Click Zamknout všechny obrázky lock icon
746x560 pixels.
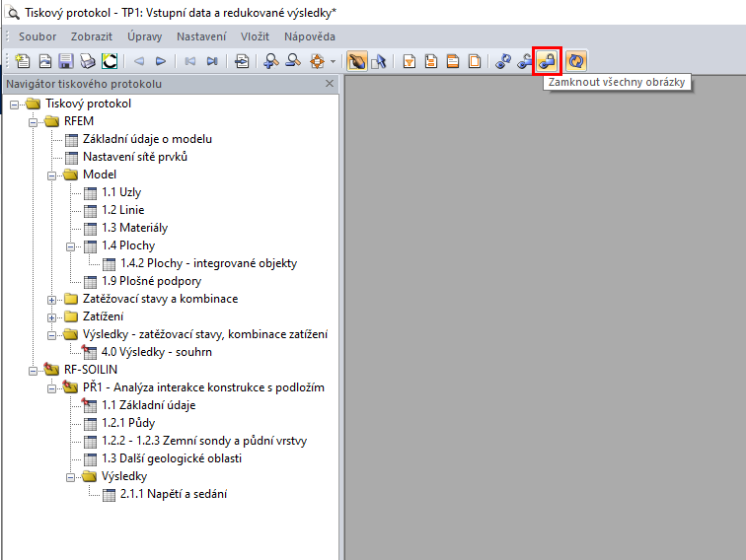pos(547,61)
